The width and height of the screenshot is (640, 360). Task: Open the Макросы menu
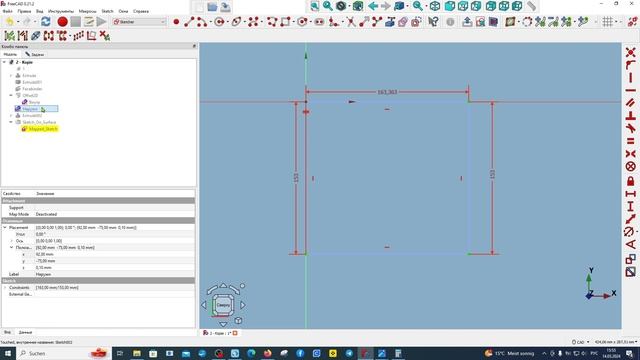[87, 11]
